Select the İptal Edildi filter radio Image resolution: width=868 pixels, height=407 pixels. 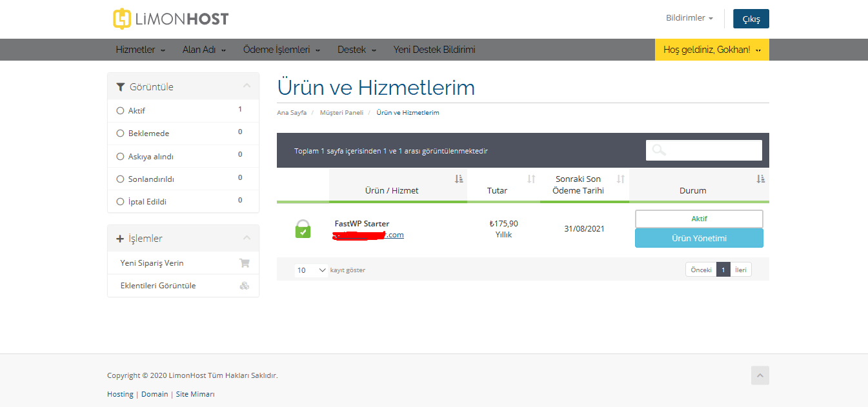(x=120, y=202)
